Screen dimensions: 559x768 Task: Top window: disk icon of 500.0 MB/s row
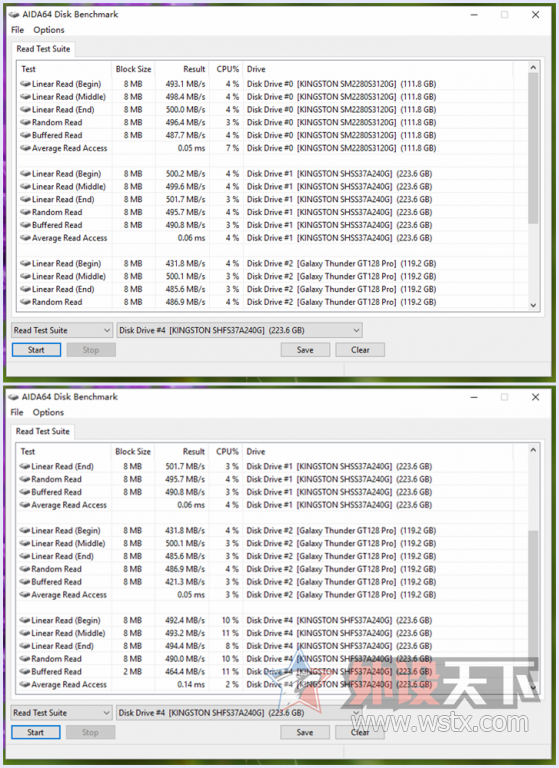25,109
